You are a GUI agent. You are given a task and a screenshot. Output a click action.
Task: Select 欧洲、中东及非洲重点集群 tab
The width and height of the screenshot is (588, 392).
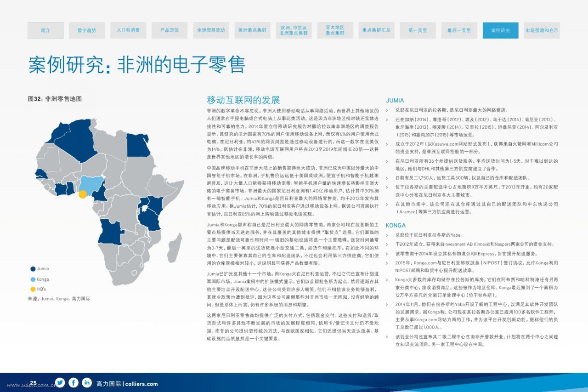pos(294,30)
